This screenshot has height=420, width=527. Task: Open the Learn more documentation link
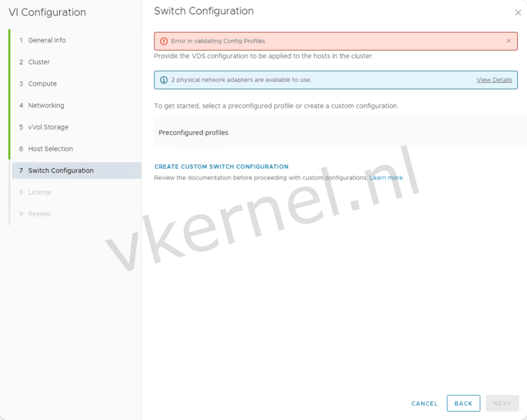pyautogui.click(x=385, y=177)
